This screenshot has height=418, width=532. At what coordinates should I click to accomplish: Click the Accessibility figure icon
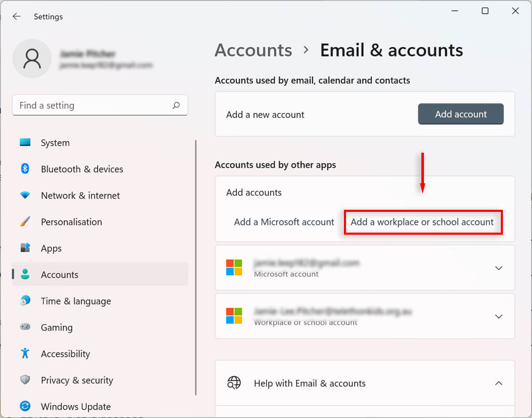25,354
